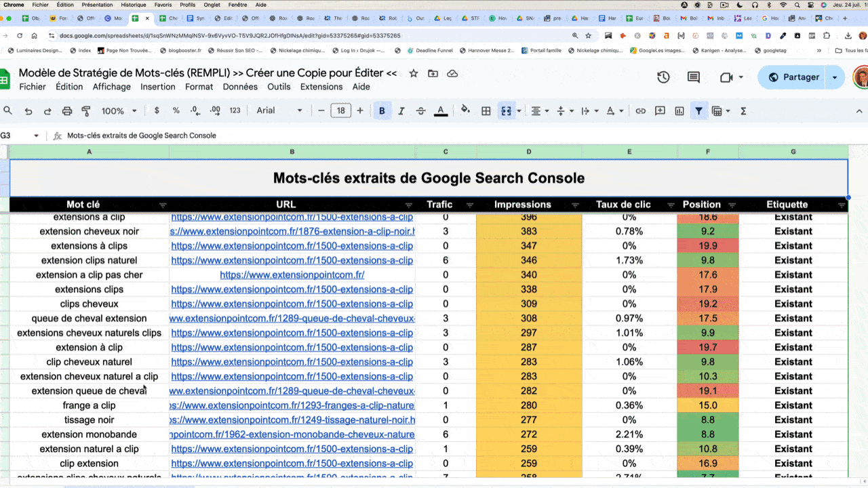This screenshot has width=868, height=488.
Task: Open the Extensions menu
Action: [321, 87]
